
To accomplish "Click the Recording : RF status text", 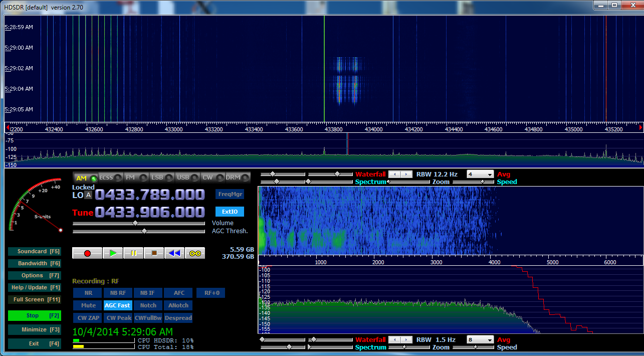I will pyautogui.click(x=96, y=281).
